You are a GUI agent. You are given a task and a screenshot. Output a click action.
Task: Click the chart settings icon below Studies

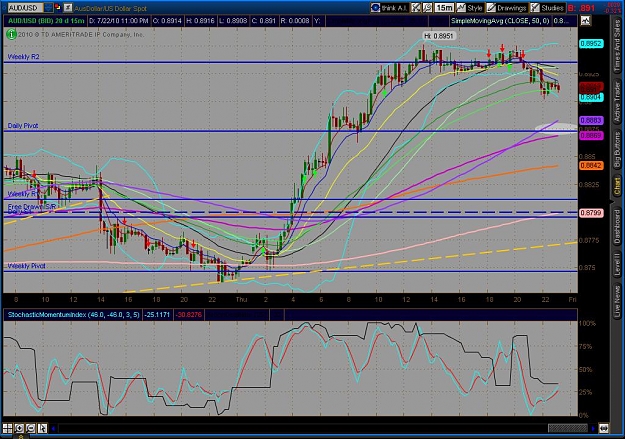[x=586, y=21]
